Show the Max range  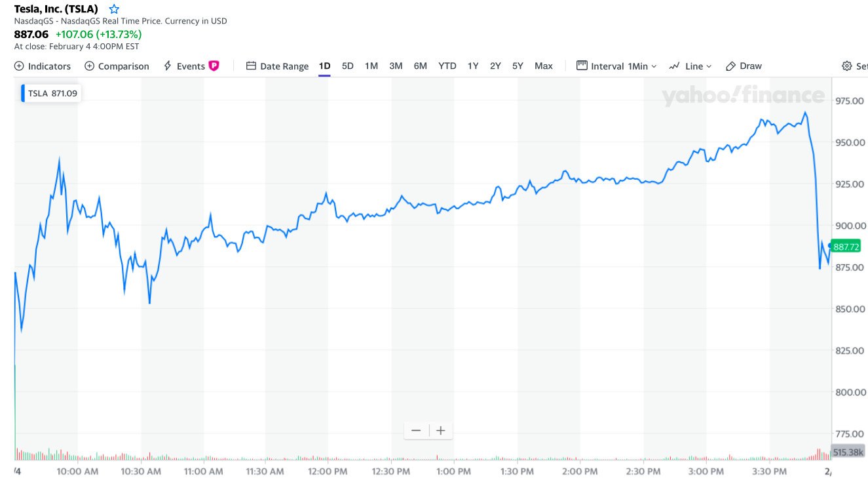544,66
